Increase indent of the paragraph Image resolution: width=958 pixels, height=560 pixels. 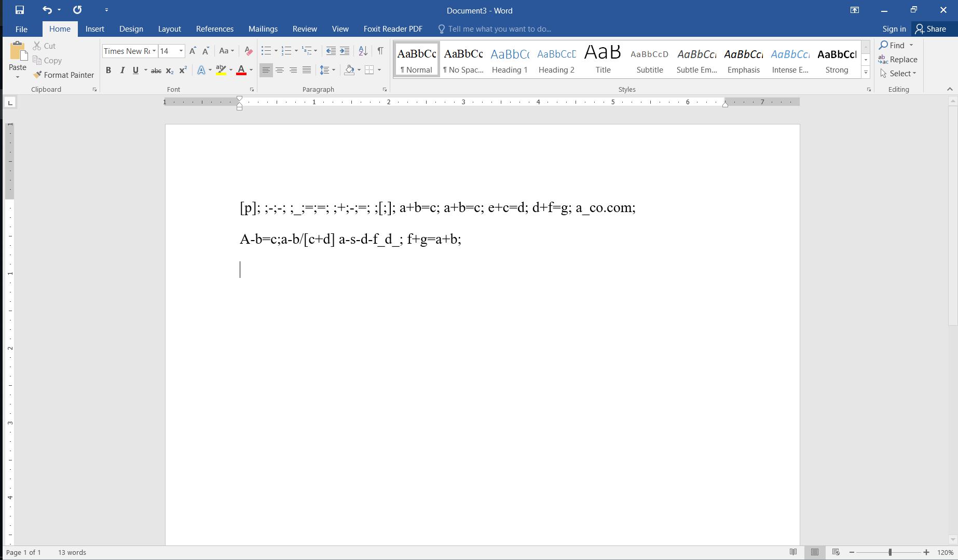coord(345,51)
